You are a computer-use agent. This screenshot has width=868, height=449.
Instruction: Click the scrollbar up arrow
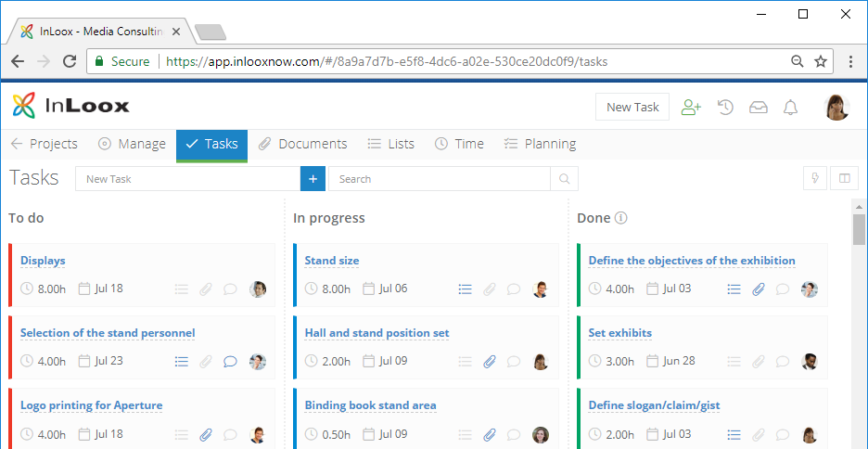(859, 207)
